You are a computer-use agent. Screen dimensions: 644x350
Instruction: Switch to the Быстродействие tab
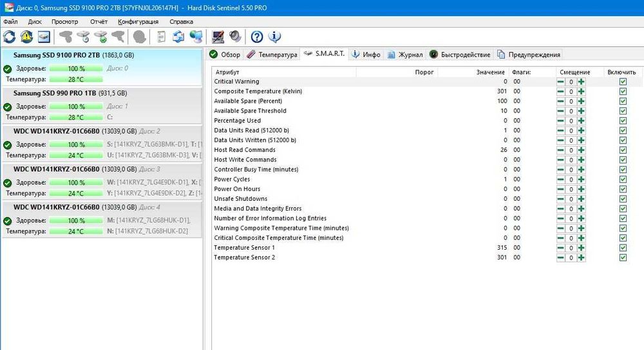click(x=460, y=55)
